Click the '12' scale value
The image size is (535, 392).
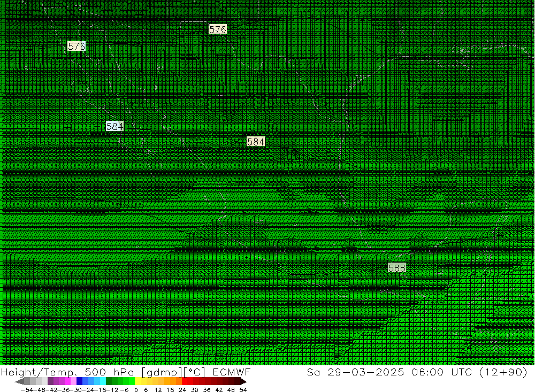(158, 390)
